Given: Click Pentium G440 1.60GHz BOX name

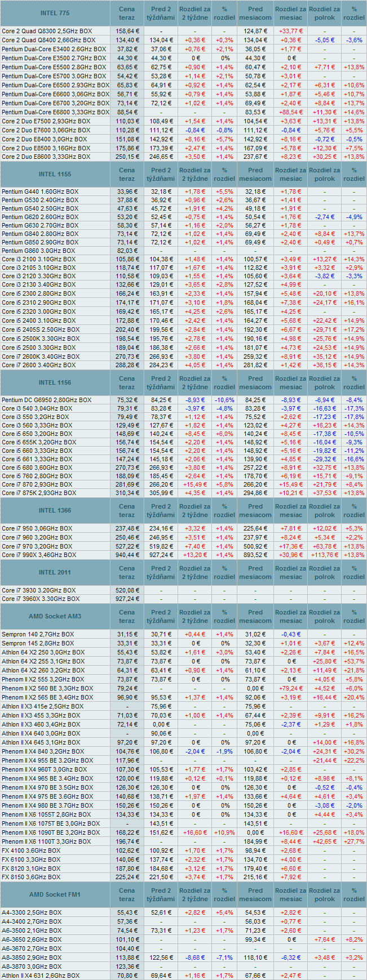Looking at the screenshot, I should tap(40, 191).
